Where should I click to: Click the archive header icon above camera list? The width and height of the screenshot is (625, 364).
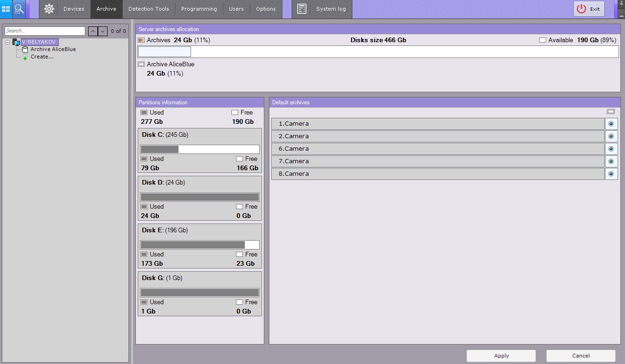pos(611,112)
